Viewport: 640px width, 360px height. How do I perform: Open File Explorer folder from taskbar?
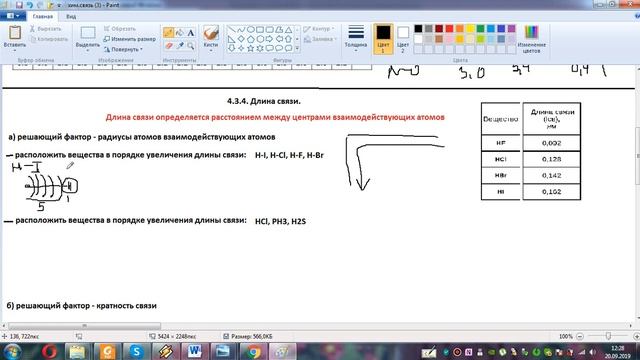click(77, 351)
